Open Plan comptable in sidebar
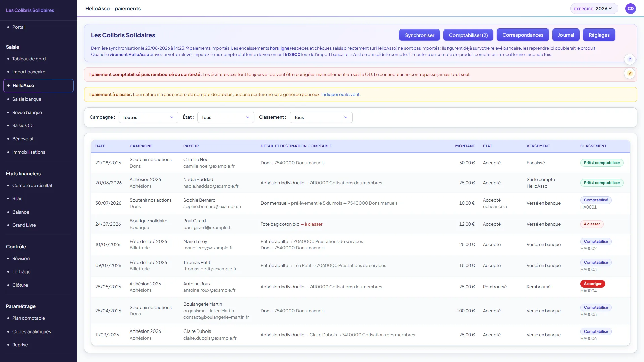644x362 pixels. (29, 318)
